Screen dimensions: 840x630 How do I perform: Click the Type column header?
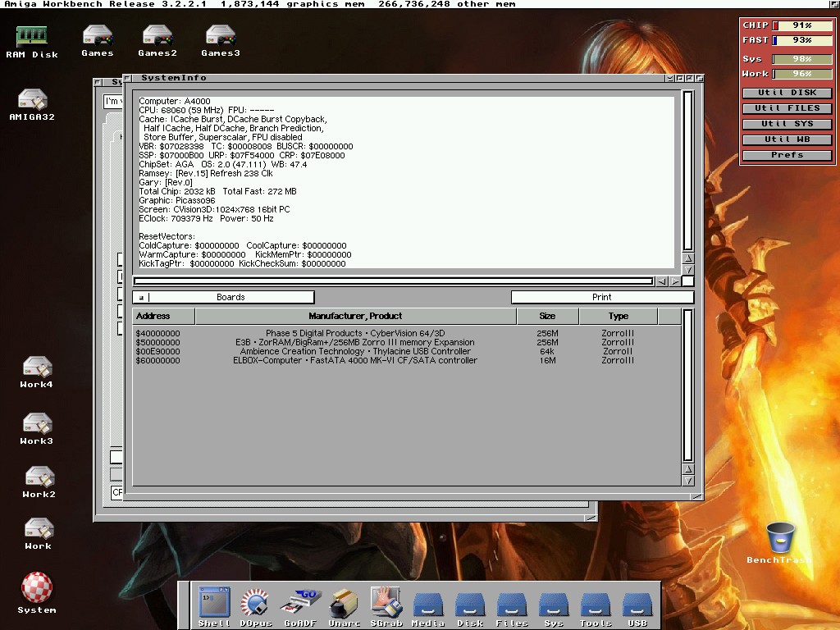(619, 316)
